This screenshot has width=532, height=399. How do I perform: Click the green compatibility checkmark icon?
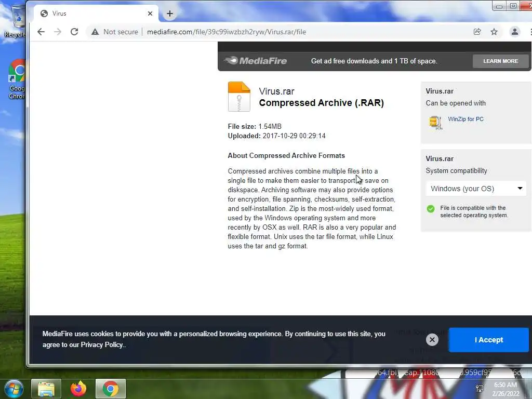431,209
